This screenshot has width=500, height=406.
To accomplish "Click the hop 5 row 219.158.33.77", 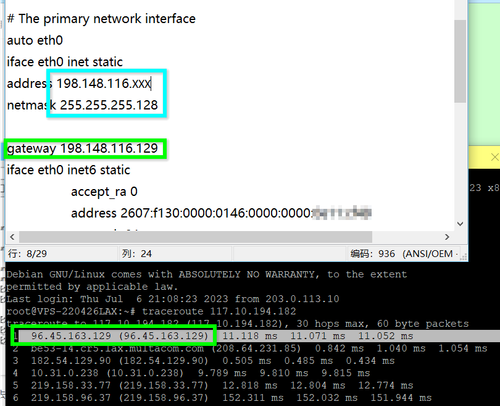I will pyautogui.click(x=213, y=385).
